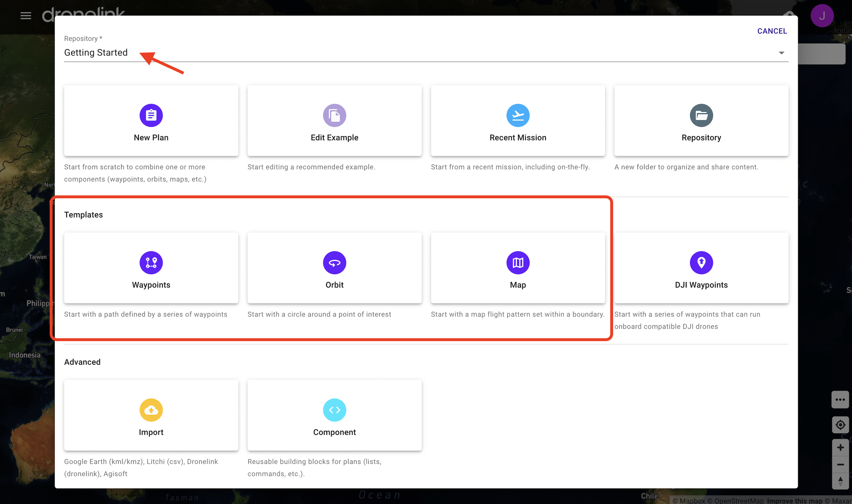Zoom in the map with plus button
Screen dimensions: 852x504
tap(840, 448)
